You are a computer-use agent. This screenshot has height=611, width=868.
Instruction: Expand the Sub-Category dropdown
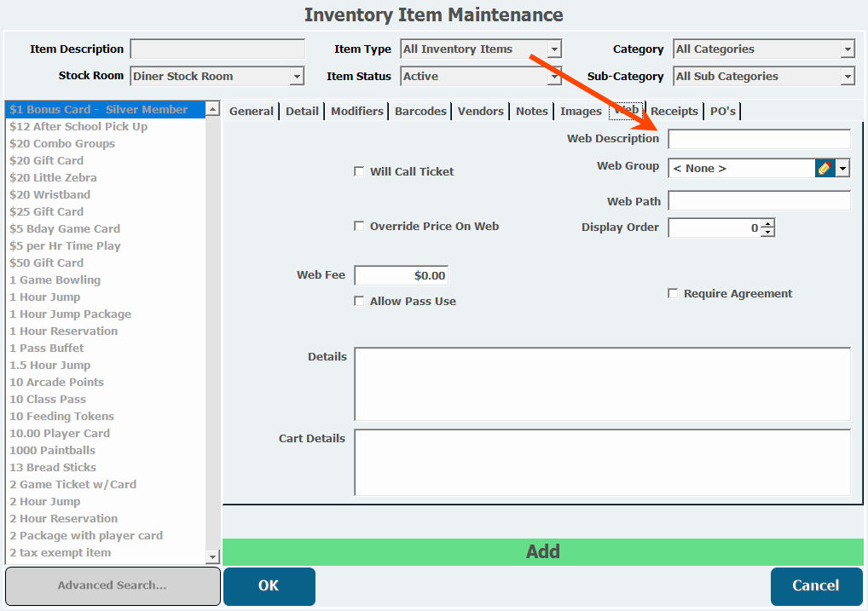pyautogui.click(x=848, y=77)
